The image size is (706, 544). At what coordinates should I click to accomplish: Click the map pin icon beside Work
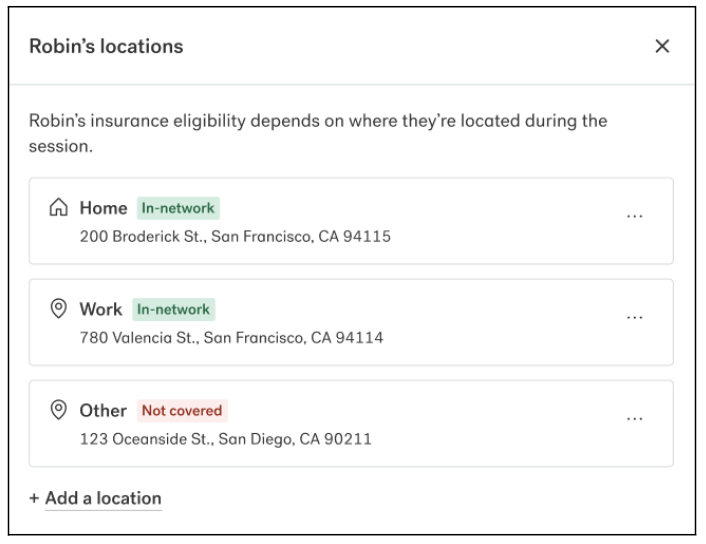tap(59, 308)
